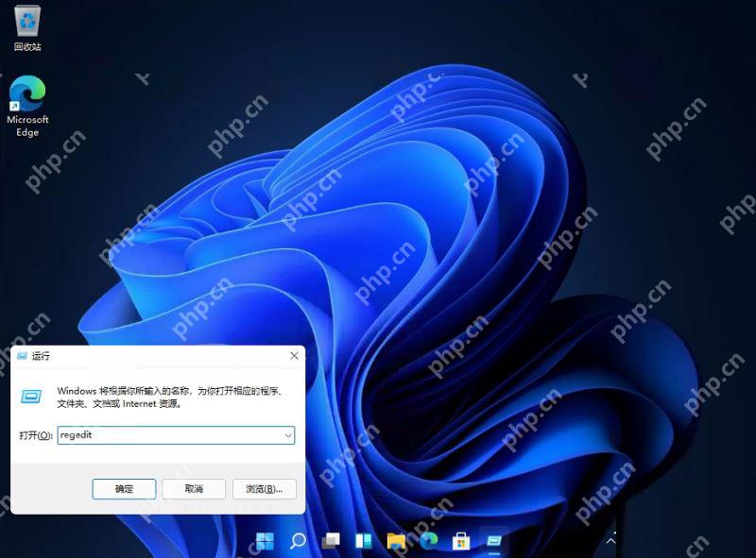This screenshot has width=756, height=558.
Task: Launch File Explorer from the taskbar
Action: [x=396, y=541]
